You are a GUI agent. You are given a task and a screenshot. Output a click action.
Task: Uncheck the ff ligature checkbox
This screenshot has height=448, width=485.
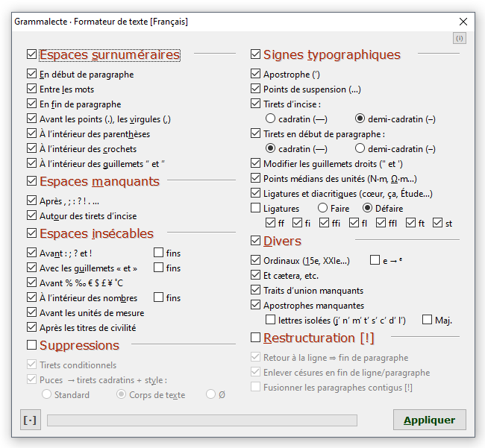(270, 222)
